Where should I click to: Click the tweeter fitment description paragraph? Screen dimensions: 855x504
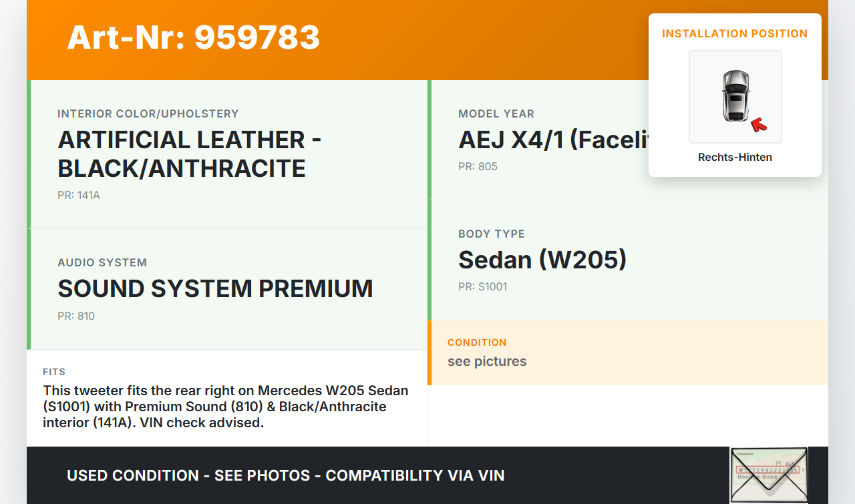[226, 406]
